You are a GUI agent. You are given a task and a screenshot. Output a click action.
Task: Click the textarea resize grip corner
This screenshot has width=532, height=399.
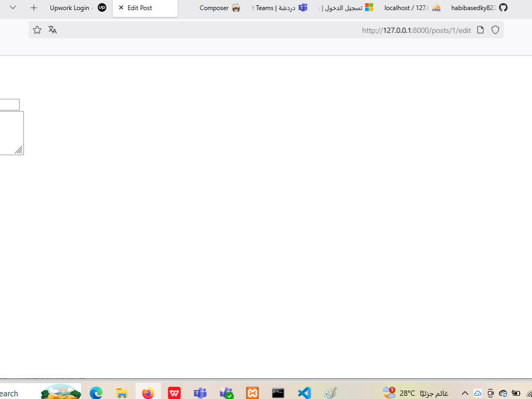[19, 150]
